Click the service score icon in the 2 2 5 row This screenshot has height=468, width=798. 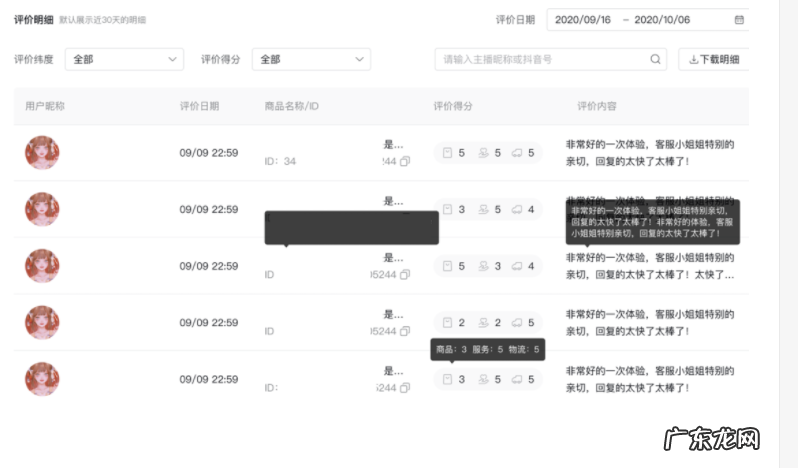483,323
